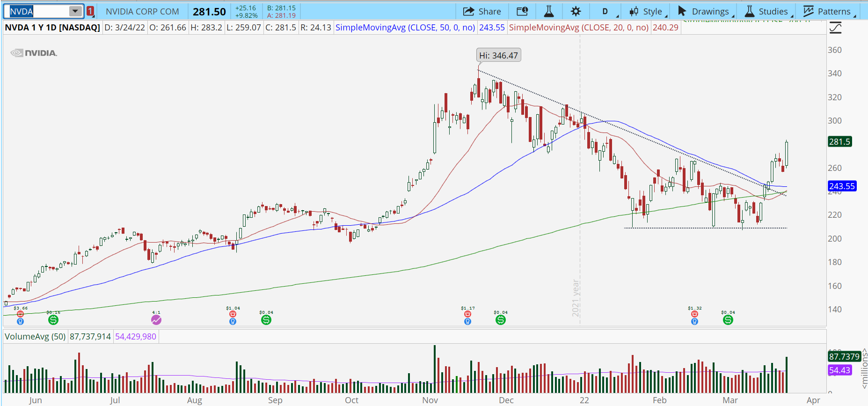Click the SimpleMovingAvg (CLOSE, 20, 0, no) label
Viewport: 868px width, 406px height.
pyautogui.click(x=579, y=28)
